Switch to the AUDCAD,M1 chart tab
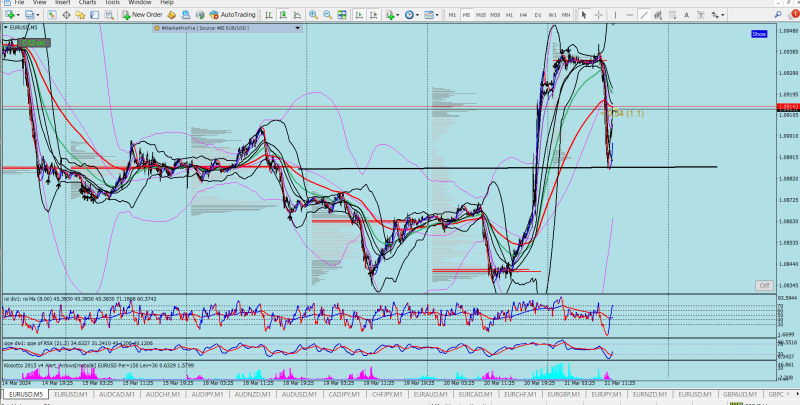The height and width of the screenshot is (405, 800). pyautogui.click(x=117, y=394)
